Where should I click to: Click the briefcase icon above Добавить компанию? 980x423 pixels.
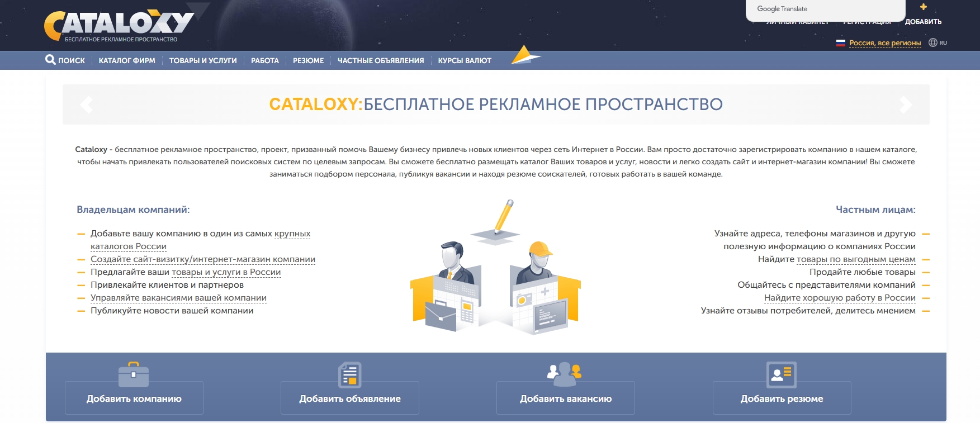coord(134,374)
